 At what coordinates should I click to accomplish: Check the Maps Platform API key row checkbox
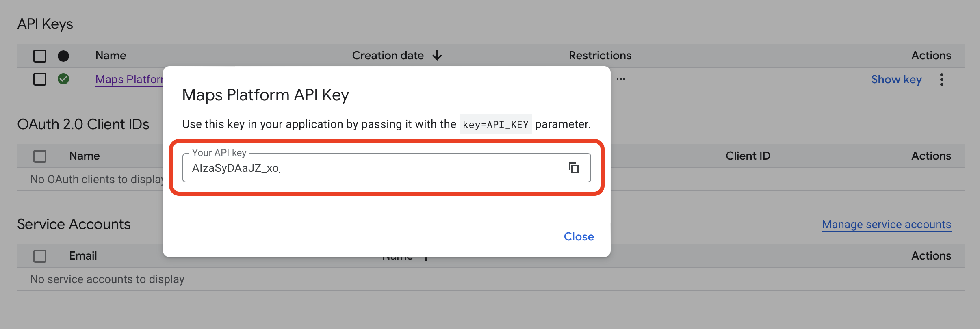(x=40, y=79)
